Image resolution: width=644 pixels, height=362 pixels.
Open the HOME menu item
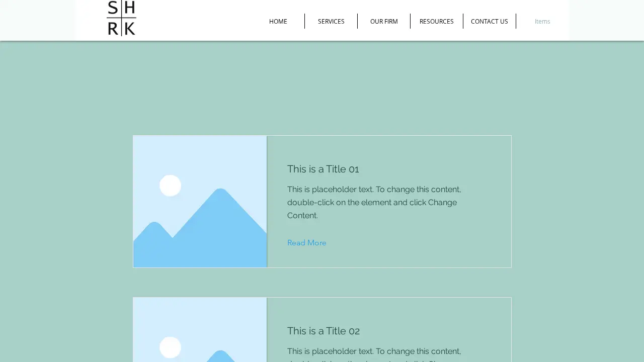278,21
